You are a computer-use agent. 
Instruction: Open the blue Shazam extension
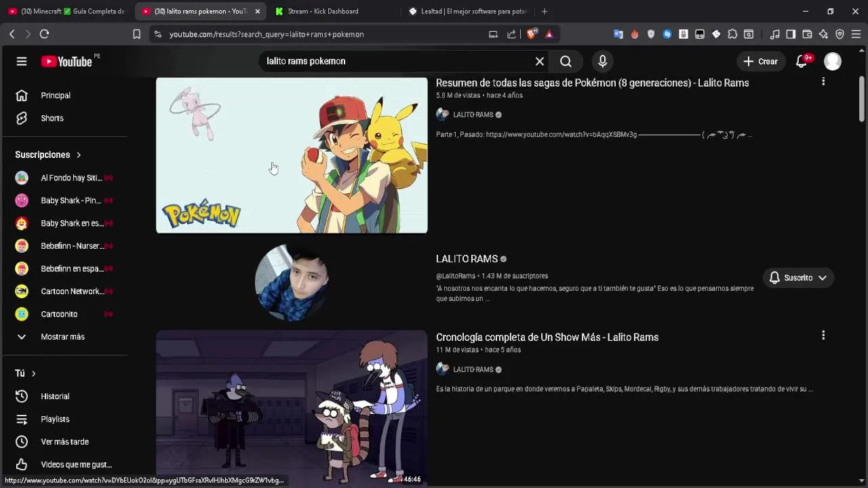coord(667,34)
